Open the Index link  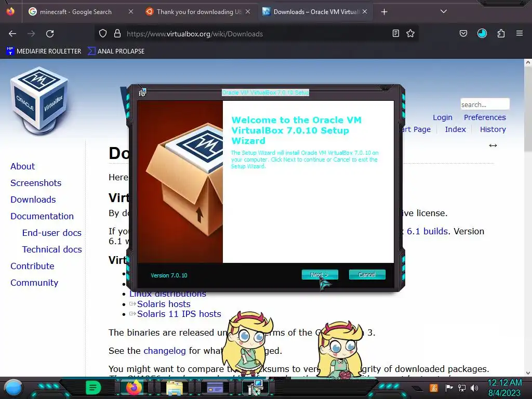455,129
